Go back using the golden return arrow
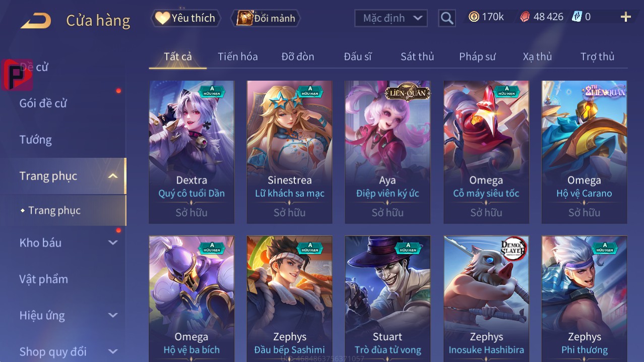Image resolution: width=644 pixels, height=362 pixels. [x=36, y=21]
